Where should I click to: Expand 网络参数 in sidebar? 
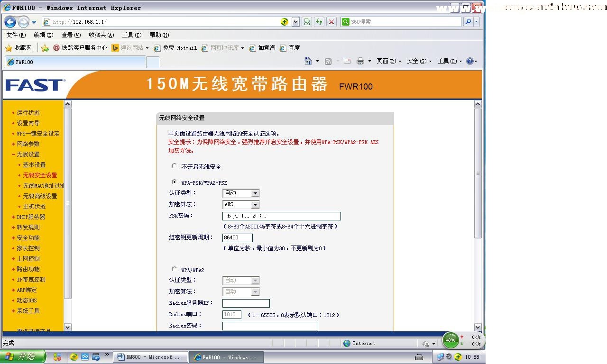[28, 144]
